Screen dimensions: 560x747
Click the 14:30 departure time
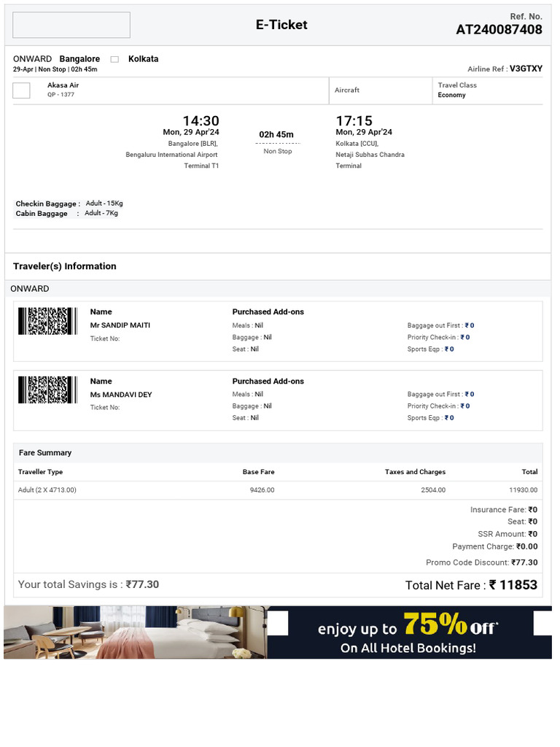pos(201,121)
